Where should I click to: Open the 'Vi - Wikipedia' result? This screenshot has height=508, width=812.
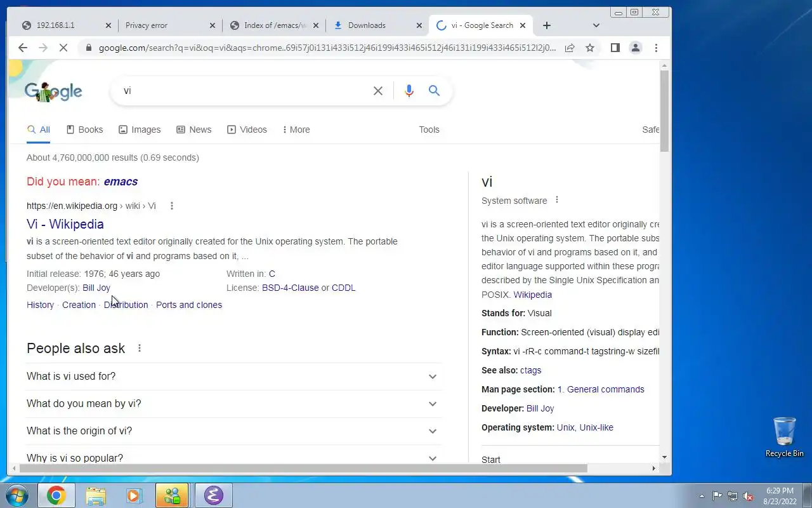point(65,224)
